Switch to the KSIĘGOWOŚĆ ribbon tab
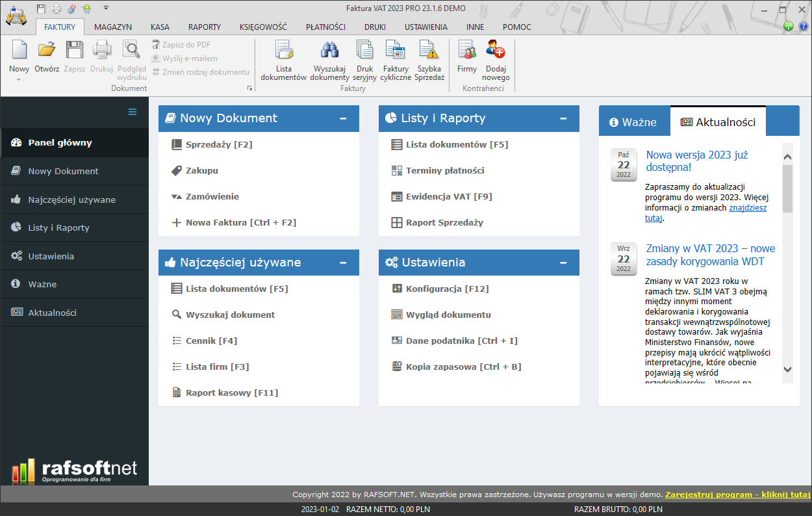This screenshot has height=516, width=812. tap(263, 27)
